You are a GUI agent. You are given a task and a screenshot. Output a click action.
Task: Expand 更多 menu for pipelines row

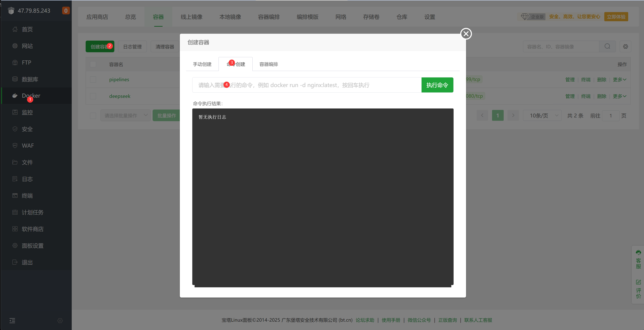tap(619, 80)
